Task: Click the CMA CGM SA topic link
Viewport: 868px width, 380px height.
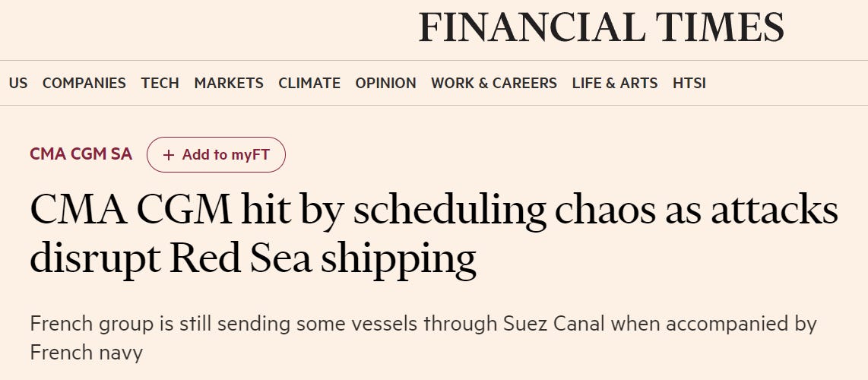Action: (x=81, y=154)
